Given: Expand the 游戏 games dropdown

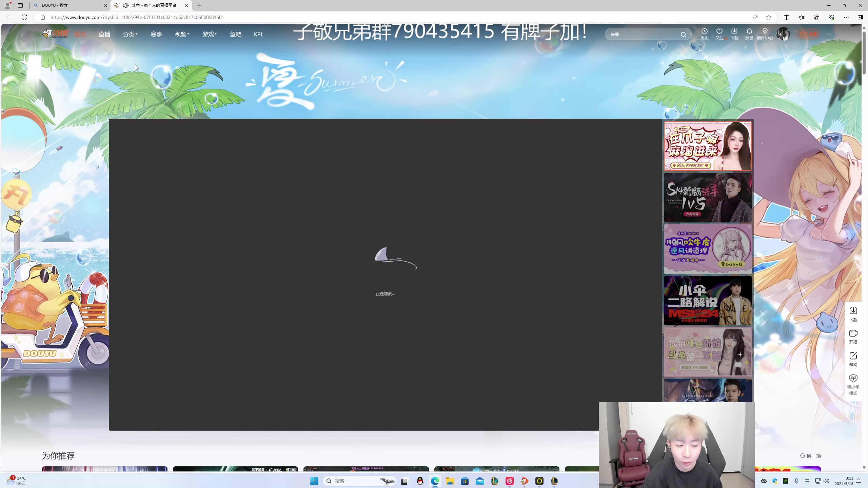Looking at the screenshot, I should (209, 34).
